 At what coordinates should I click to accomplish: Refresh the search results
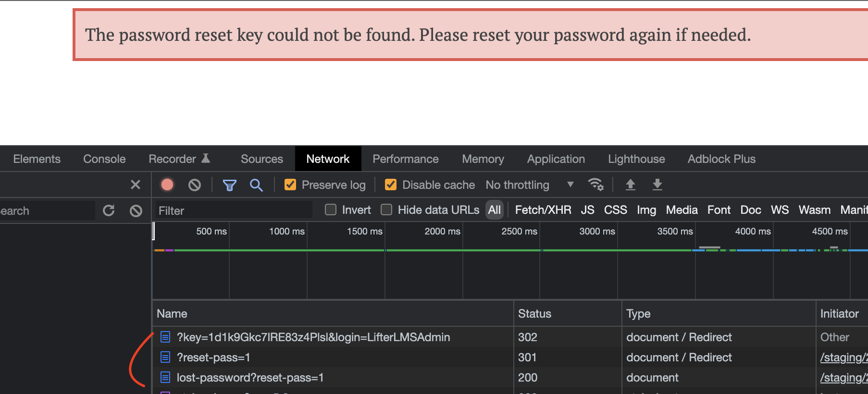[x=108, y=210]
